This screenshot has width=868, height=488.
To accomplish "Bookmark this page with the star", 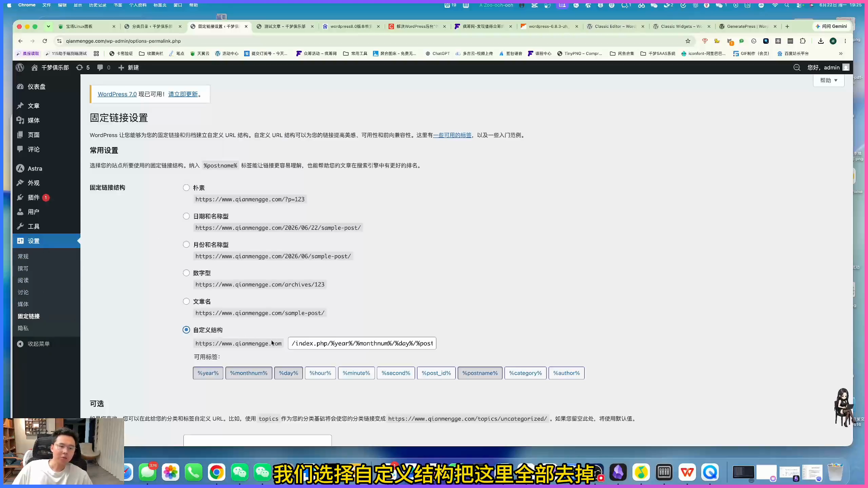I will point(688,41).
